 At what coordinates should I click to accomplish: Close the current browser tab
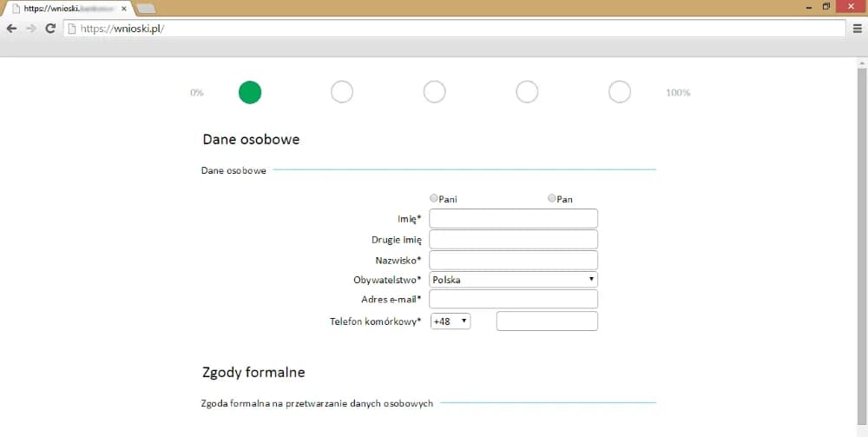(125, 9)
